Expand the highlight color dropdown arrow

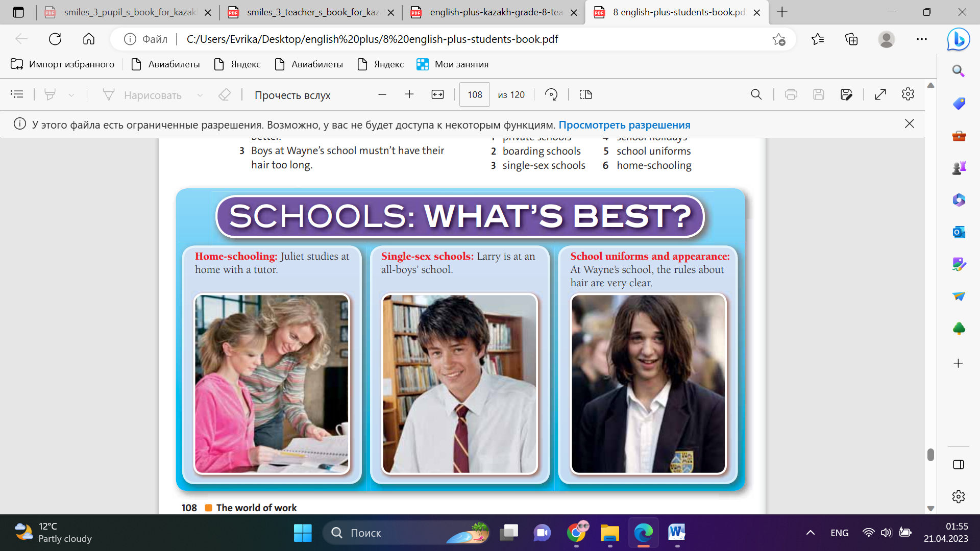pyautogui.click(x=71, y=95)
